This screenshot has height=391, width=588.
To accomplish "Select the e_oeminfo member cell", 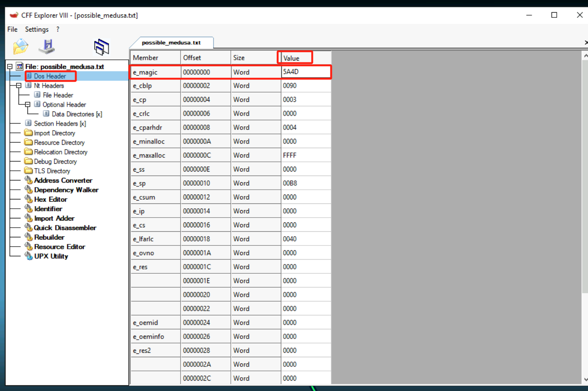I will [155, 336].
